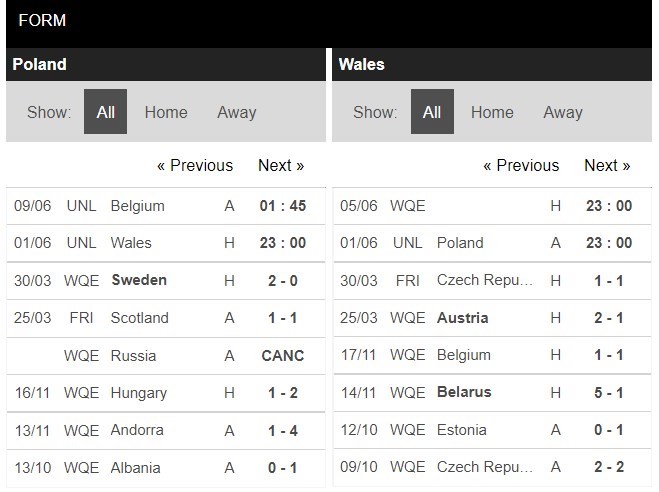Open Andorra 1-4 match details
Image resolution: width=659 pixels, height=492 pixels.
pos(280,430)
